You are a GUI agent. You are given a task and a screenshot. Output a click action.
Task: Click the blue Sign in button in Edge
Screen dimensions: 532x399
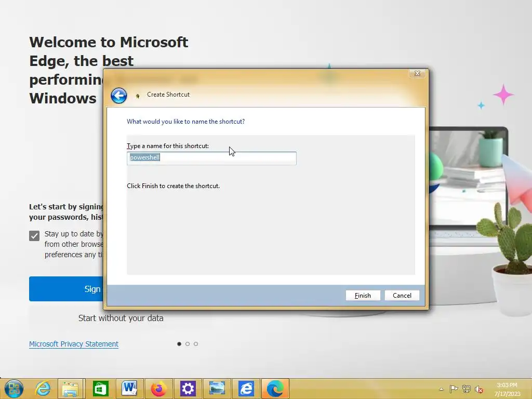66,289
